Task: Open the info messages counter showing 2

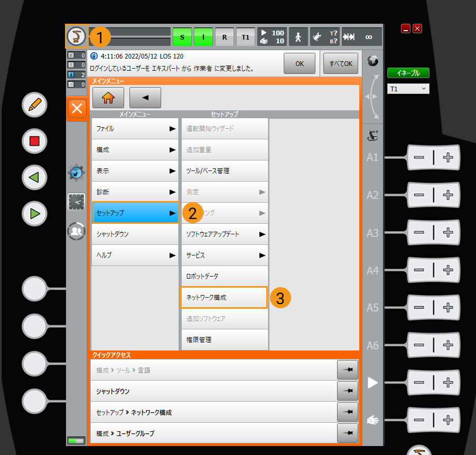Action: (76, 74)
